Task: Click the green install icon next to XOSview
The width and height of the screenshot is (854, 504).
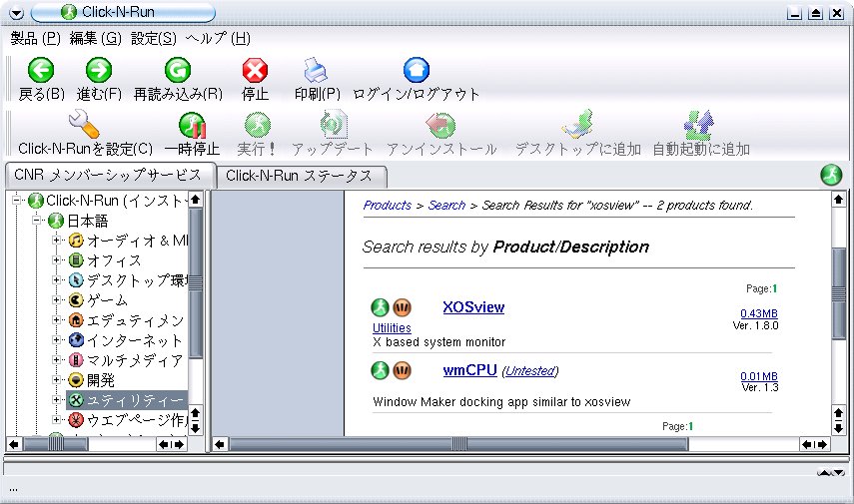Action: pyautogui.click(x=381, y=307)
